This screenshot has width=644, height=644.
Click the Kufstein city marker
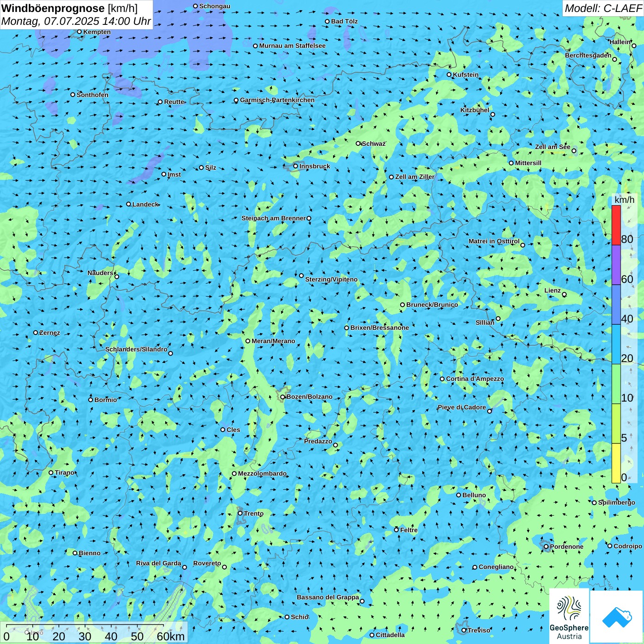(x=449, y=75)
